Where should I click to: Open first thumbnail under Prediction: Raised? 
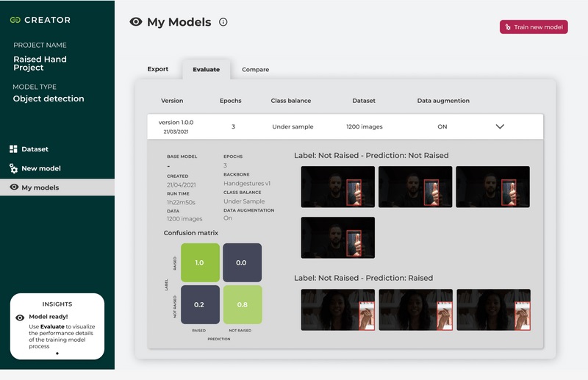(338, 310)
